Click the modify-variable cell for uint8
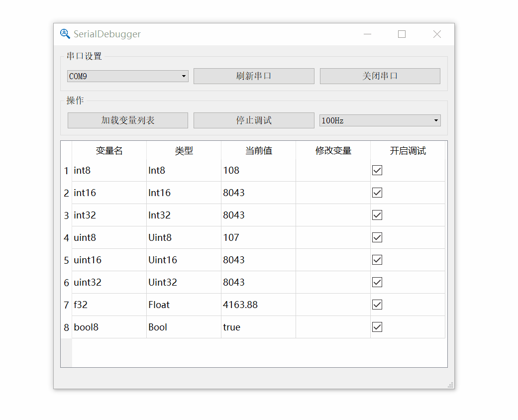The image size is (518, 420). (x=333, y=237)
